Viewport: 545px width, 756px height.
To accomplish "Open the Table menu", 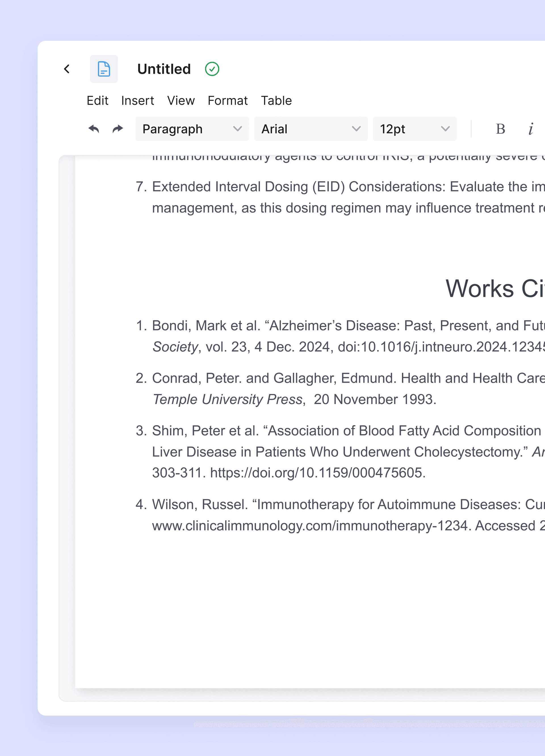I will click(x=276, y=101).
